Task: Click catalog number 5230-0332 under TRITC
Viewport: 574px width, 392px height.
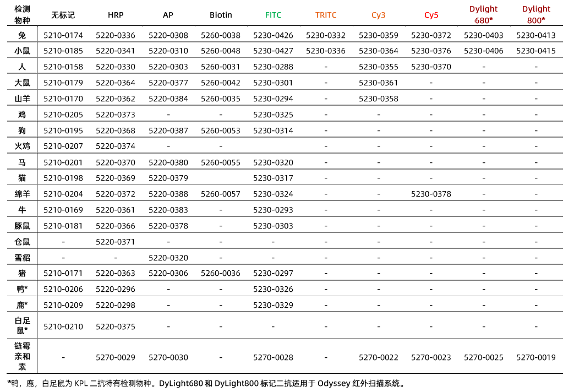Action: pos(326,35)
